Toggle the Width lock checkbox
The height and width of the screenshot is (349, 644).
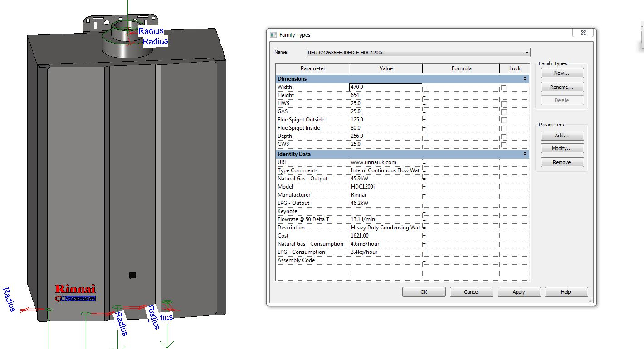(503, 87)
